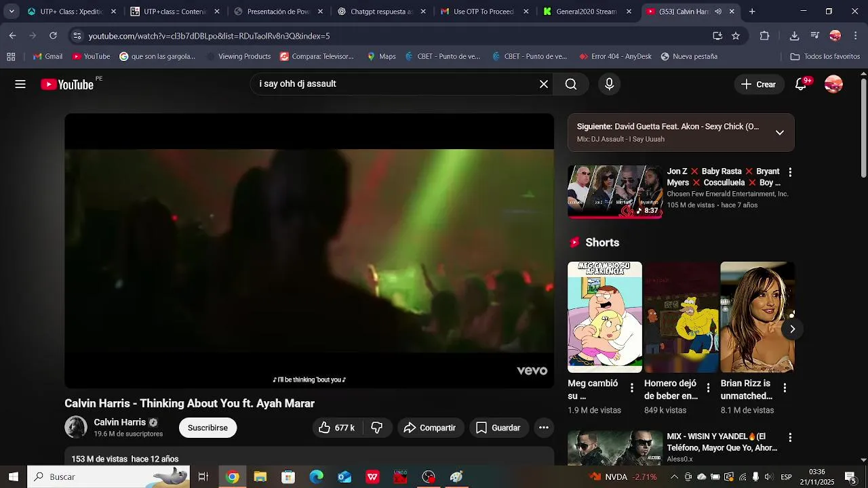This screenshot has width=868, height=488.
Task: Play the Jon Z Baby Rasta thumbnail
Action: tap(615, 192)
